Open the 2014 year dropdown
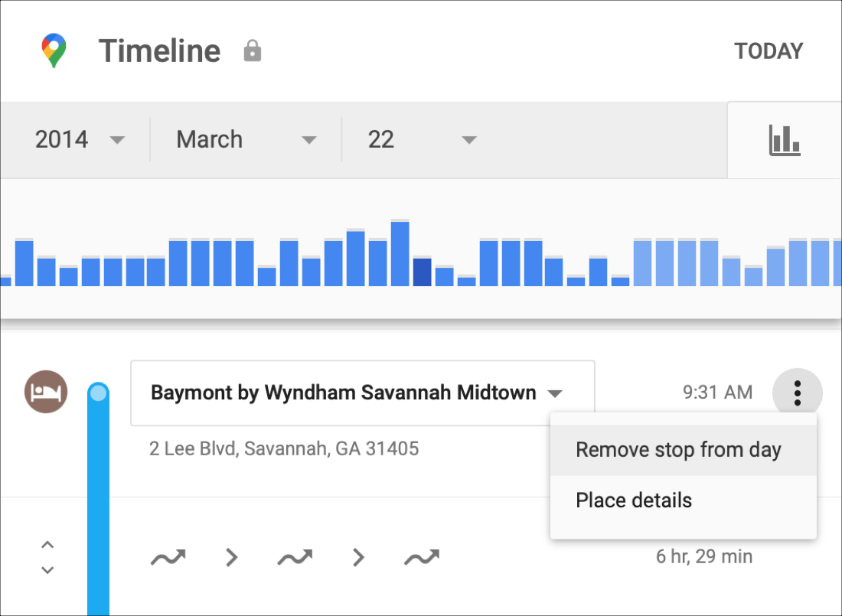This screenshot has height=616, width=842. coord(80,139)
